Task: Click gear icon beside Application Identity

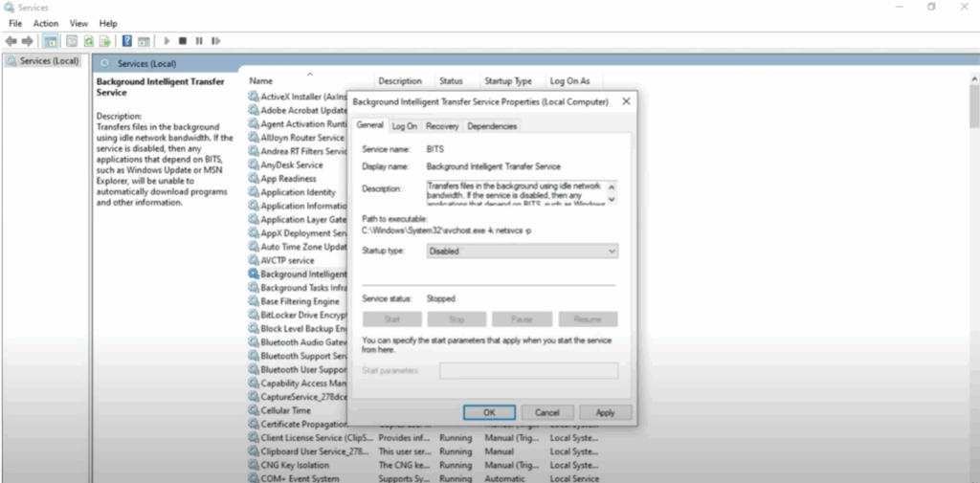Action: pyautogui.click(x=253, y=192)
